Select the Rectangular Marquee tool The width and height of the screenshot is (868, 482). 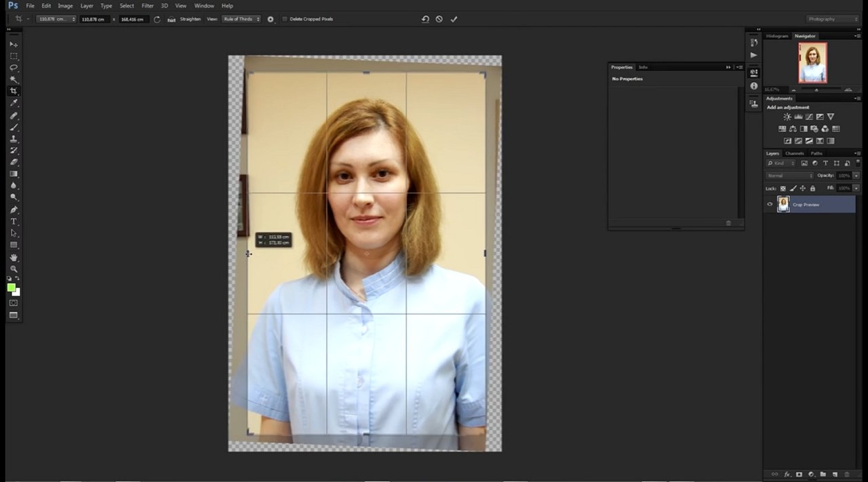[14, 56]
